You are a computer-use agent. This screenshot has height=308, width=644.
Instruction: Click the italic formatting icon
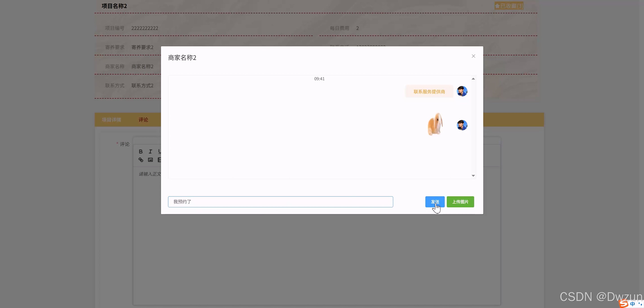click(150, 151)
